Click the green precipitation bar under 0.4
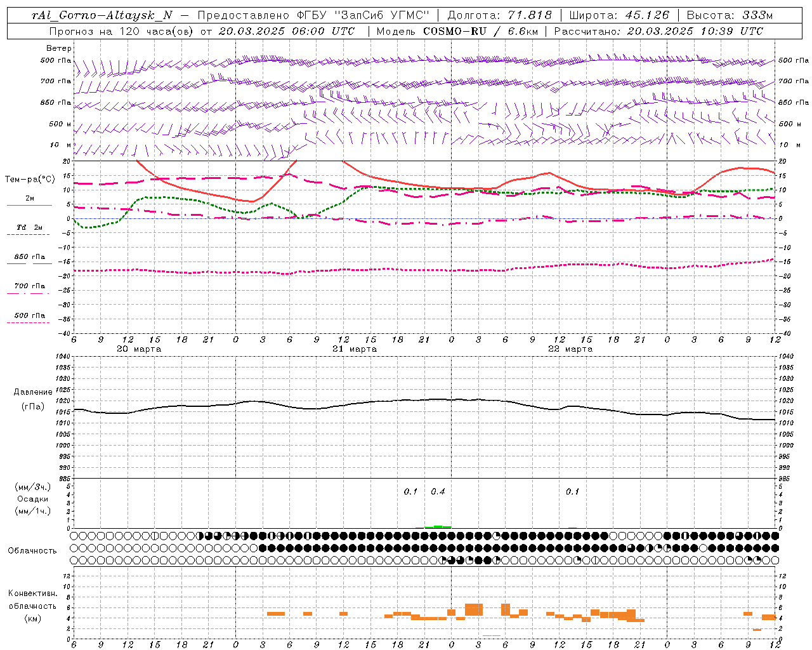This screenshot has width=812, height=650. point(438,526)
